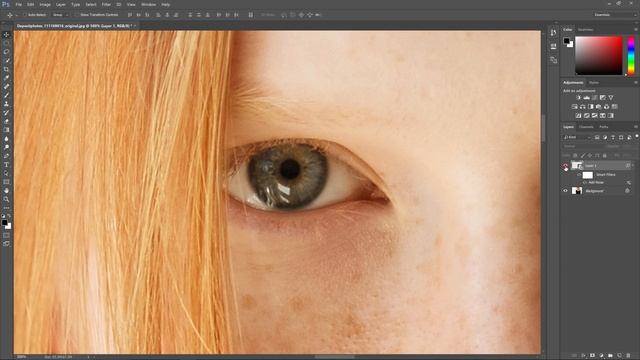
Task: Enable Show Transform Controls checkbox
Action: [x=77, y=15]
